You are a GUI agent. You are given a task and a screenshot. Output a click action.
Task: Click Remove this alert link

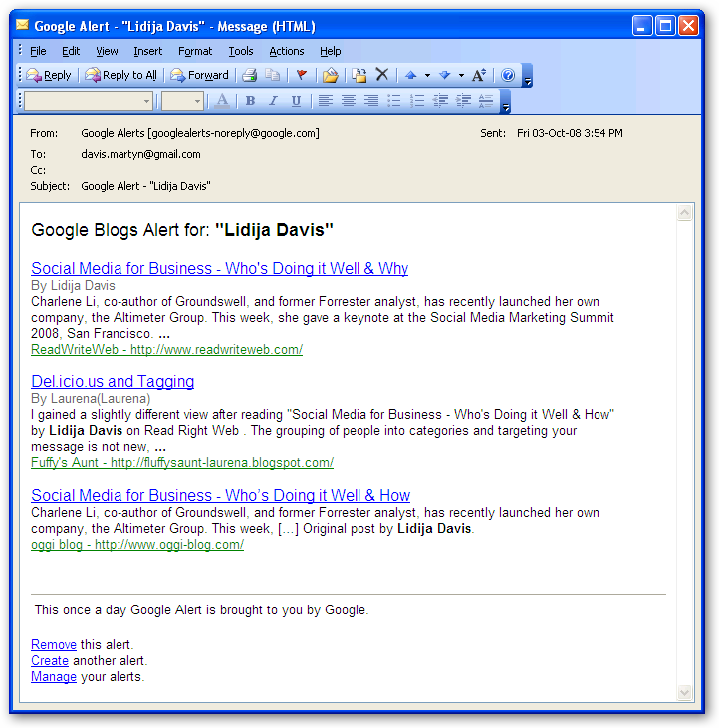tap(54, 645)
